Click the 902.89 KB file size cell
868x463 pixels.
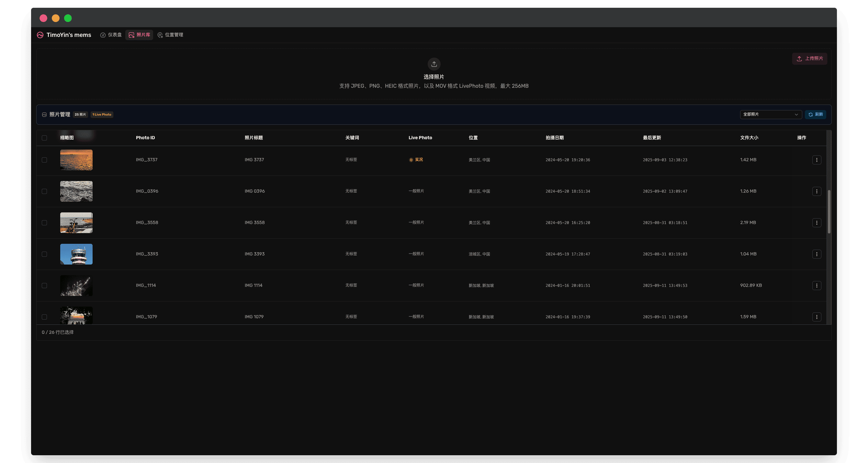point(751,286)
